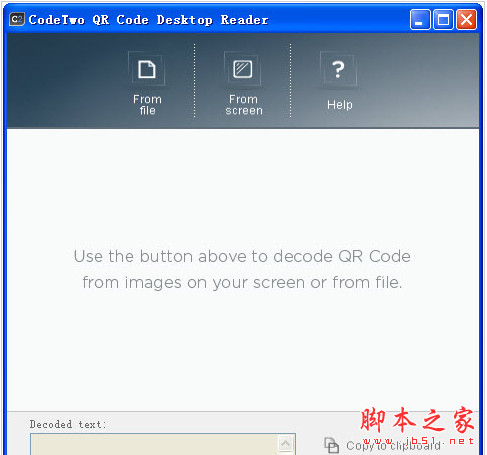Select the 'Decoded text:' label
Image resolution: width=487 pixels, height=455 pixels.
pos(68,424)
